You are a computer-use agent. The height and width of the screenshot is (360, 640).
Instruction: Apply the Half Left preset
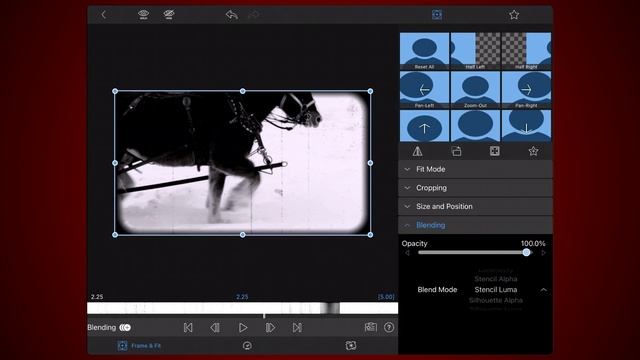click(x=475, y=51)
